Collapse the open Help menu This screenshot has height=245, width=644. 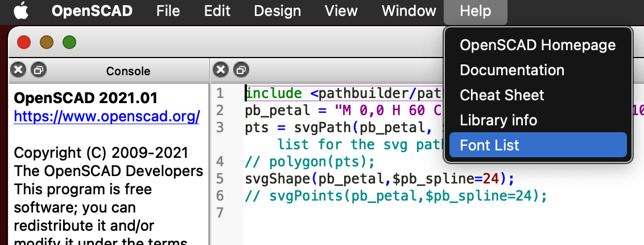coord(475,11)
